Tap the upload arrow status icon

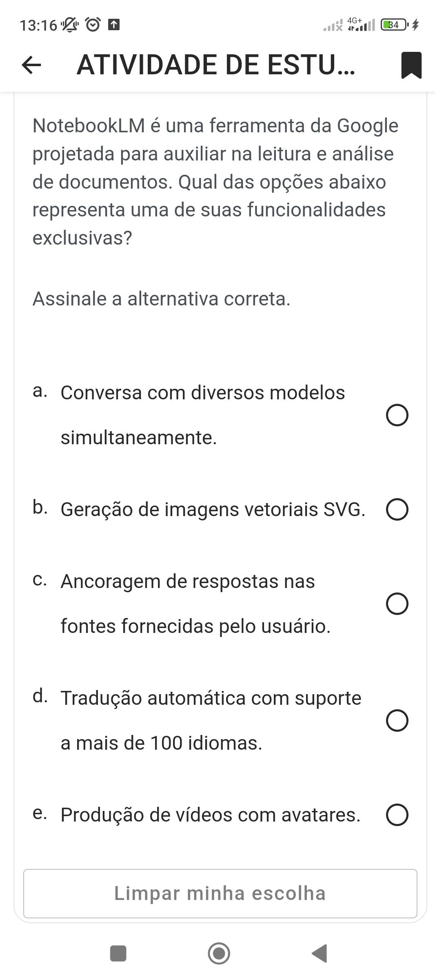pos(113,25)
